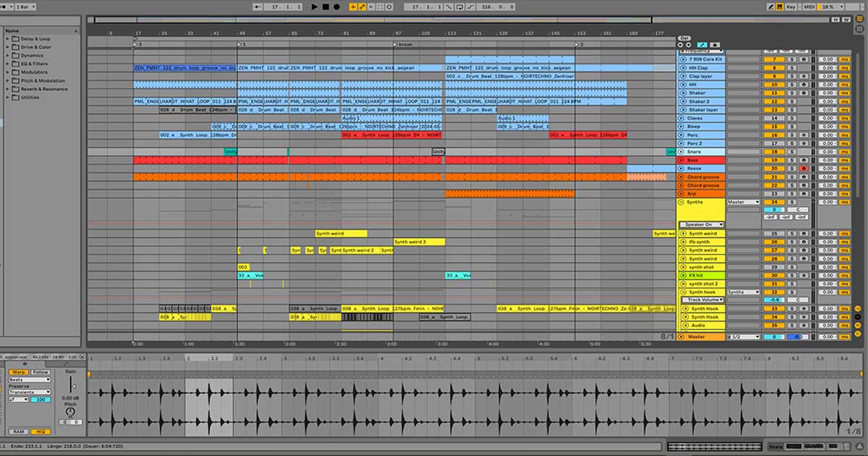Open Synth hook output routing Synths dropdown

744,292
